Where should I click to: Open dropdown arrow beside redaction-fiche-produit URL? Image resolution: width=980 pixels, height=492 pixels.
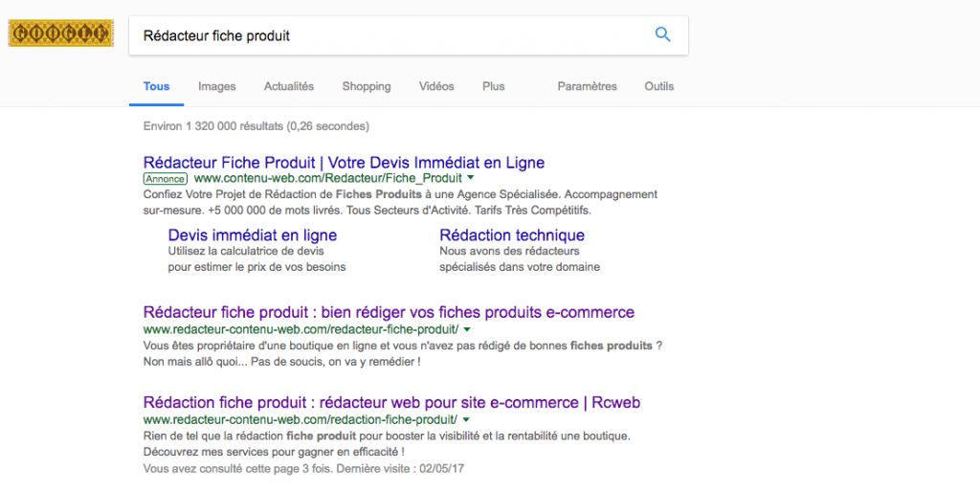tap(466, 419)
